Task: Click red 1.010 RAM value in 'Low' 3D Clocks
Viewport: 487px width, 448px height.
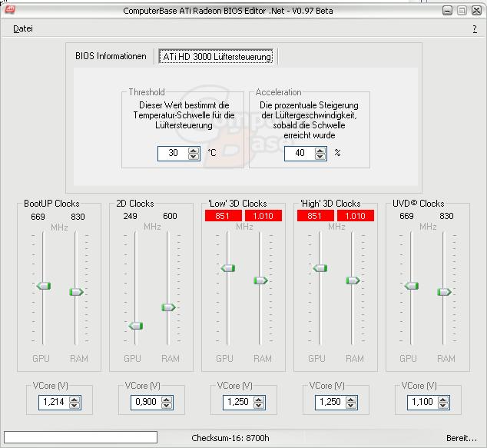Action: pos(263,216)
